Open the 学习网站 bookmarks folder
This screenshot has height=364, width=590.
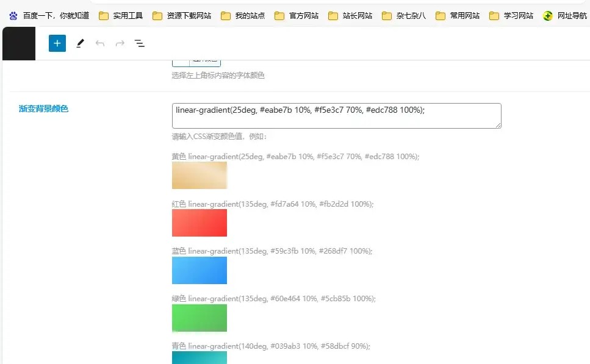[x=511, y=15]
